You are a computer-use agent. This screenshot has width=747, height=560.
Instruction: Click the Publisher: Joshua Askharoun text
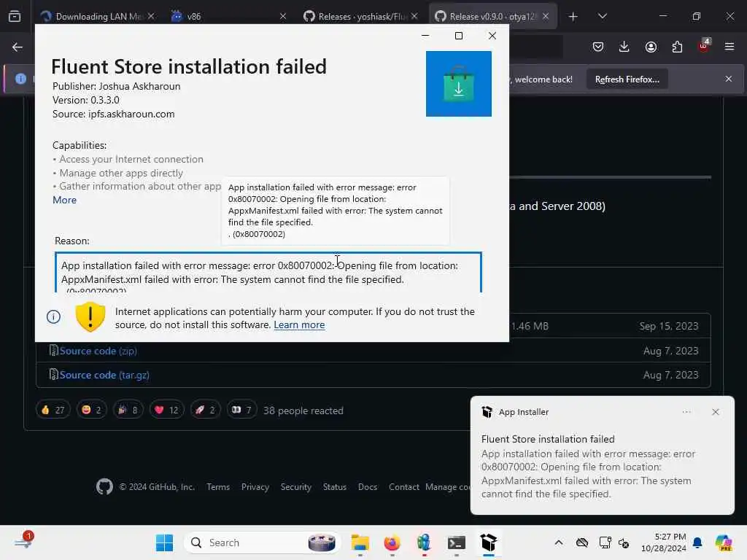point(116,86)
